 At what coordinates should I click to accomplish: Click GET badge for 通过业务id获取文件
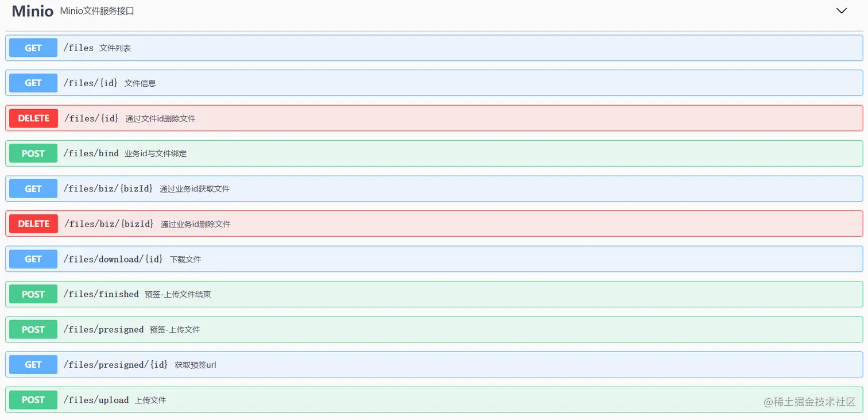tap(33, 188)
